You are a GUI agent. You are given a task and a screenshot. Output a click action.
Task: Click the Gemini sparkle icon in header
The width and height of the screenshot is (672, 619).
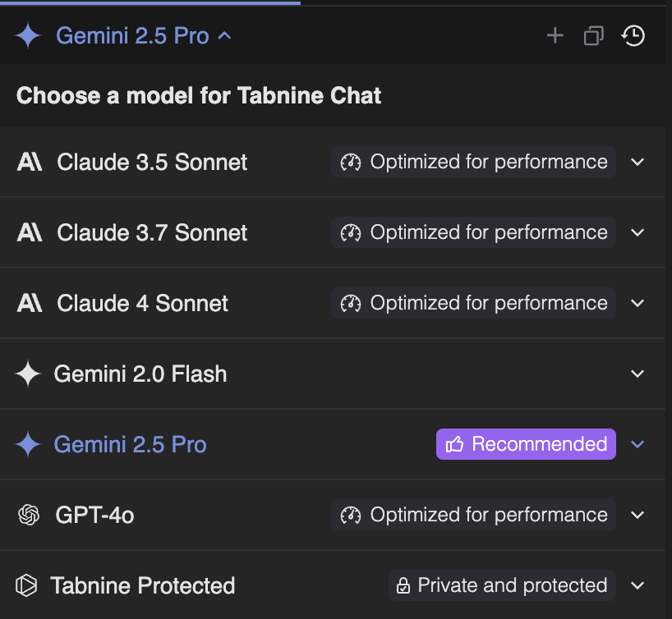coord(29,35)
